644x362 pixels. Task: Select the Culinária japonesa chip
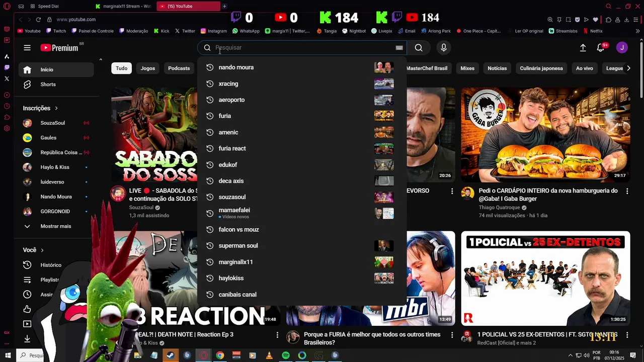pyautogui.click(x=541, y=68)
